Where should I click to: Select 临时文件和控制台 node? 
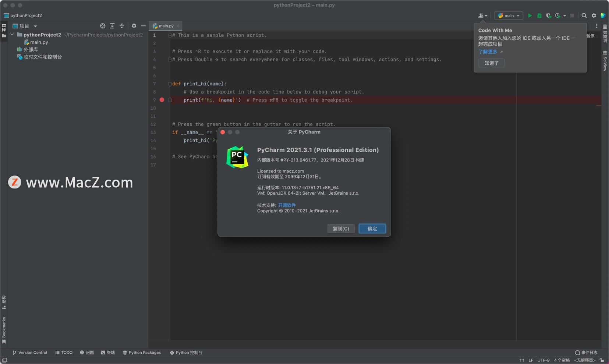(39, 57)
